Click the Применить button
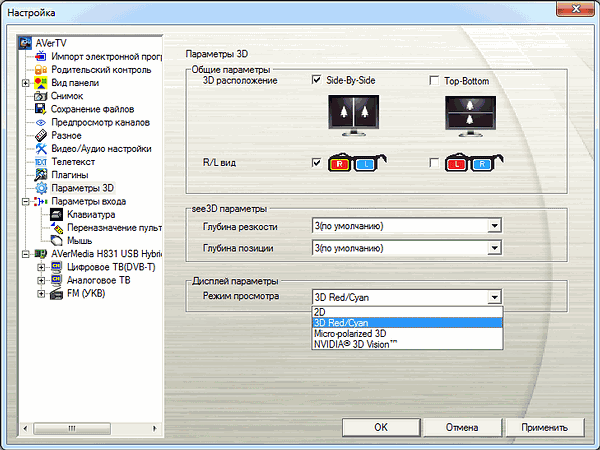600x450 pixels. point(545,427)
